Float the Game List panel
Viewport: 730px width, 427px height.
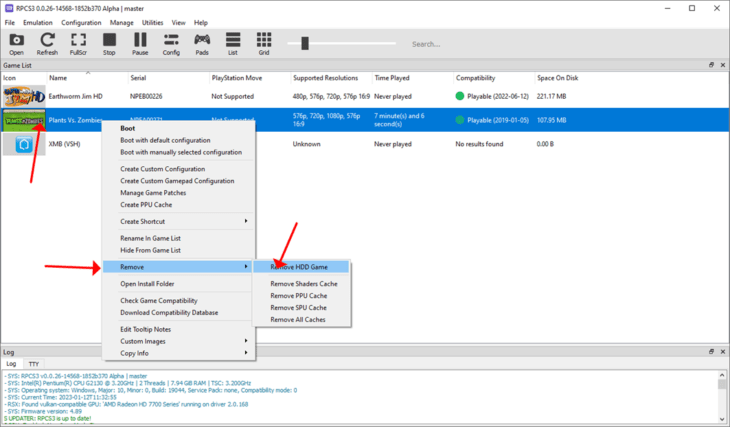click(711, 65)
